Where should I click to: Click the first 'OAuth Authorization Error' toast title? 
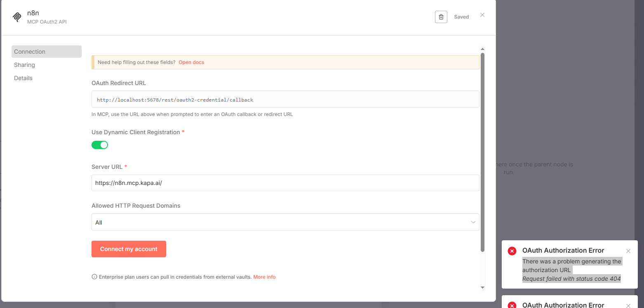[x=563, y=250]
